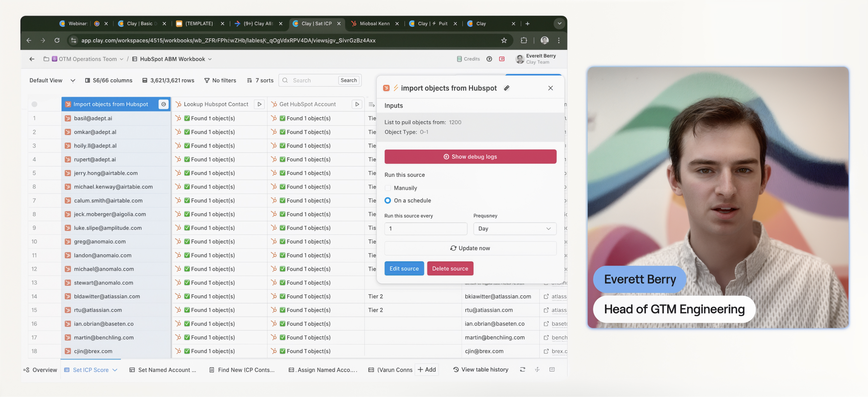Bookmark page with the star icon
The height and width of the screenshot is (397, 868).
pyautogui.click(x=504, y=40)
